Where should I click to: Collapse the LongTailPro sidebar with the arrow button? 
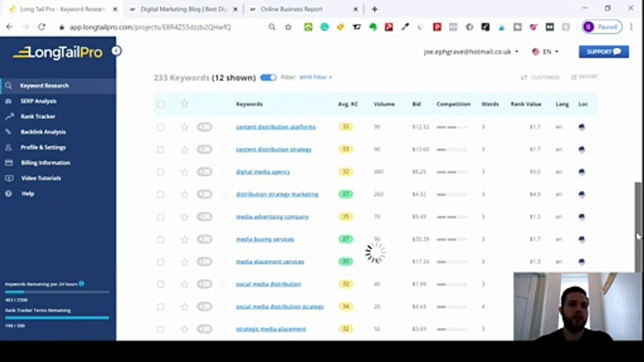[116, 51]
